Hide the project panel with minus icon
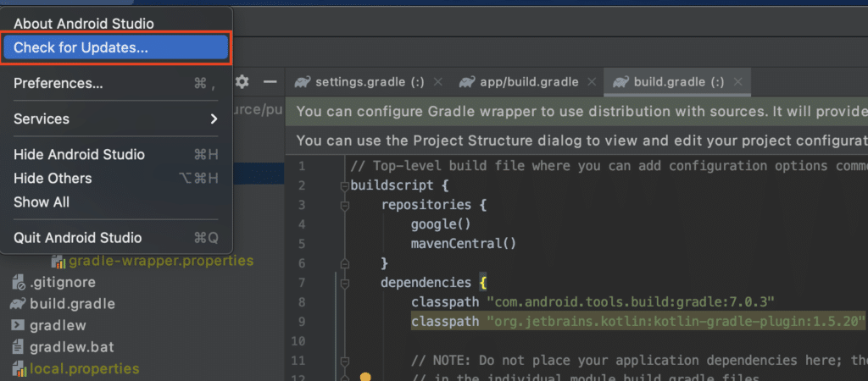This screenshot has height=381, width=868. coord(270,82)
